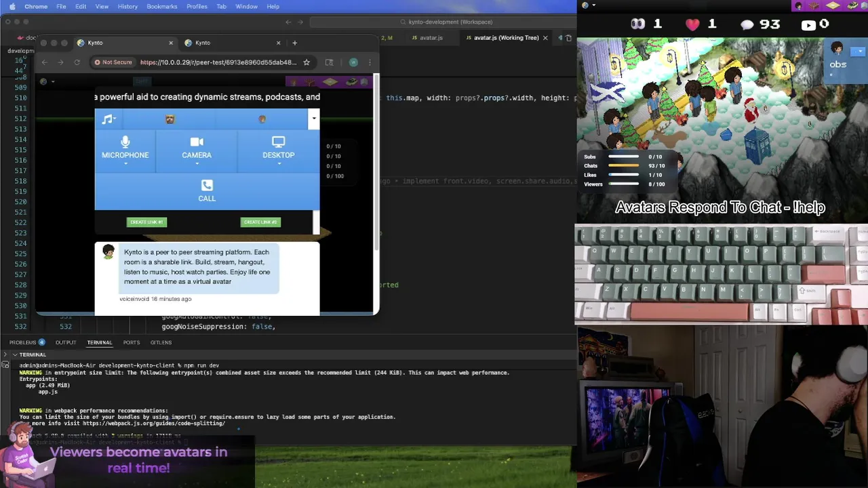
Task: Select the first Kynto browser tab
Action: point(125,43)
